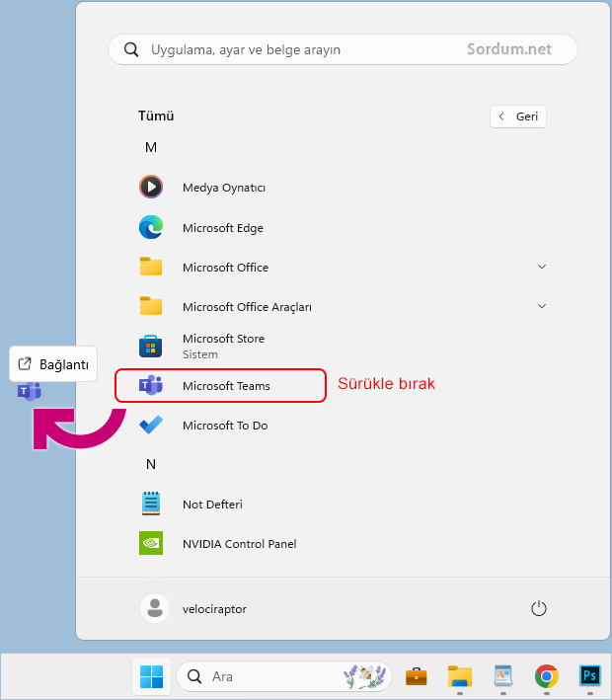Click the Windows Start button
Viewport: 612px width, 700px height.
coord(151,676)
